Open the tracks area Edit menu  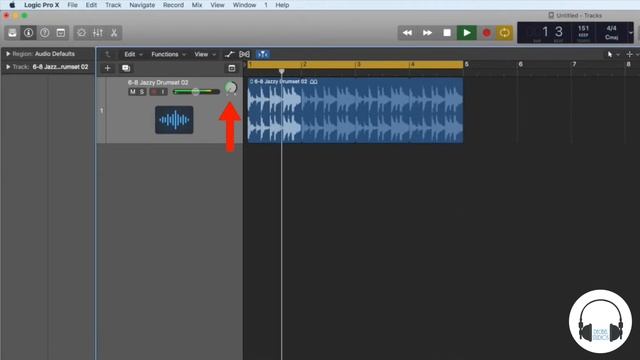coord(133,54)
